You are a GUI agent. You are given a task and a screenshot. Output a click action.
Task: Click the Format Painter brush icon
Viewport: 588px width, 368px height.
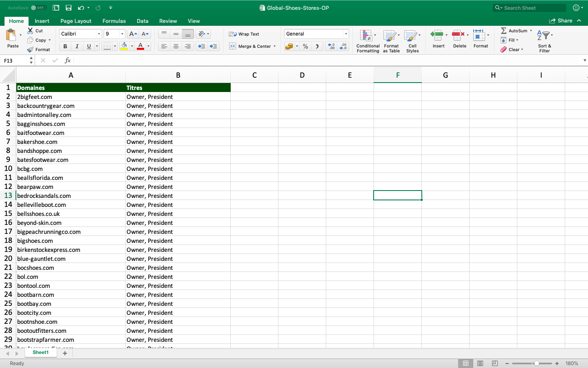[31, 49]
